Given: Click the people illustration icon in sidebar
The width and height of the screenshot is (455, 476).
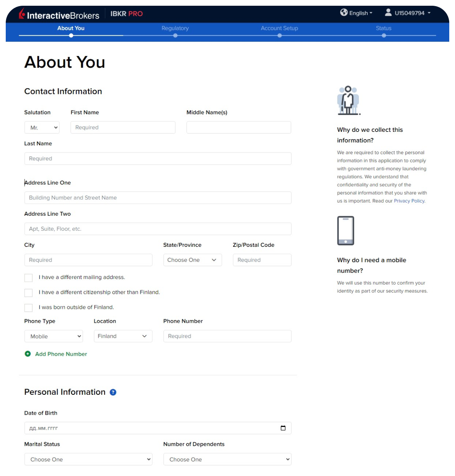Looking at the screenshot, I should coord(348,100).
